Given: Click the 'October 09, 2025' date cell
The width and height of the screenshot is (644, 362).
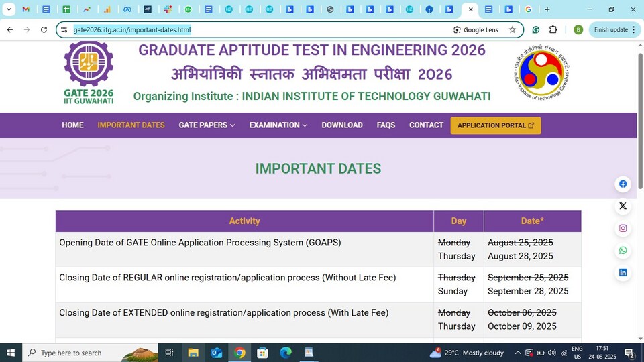Looking at the screenshot, I should tap(522, 326).
